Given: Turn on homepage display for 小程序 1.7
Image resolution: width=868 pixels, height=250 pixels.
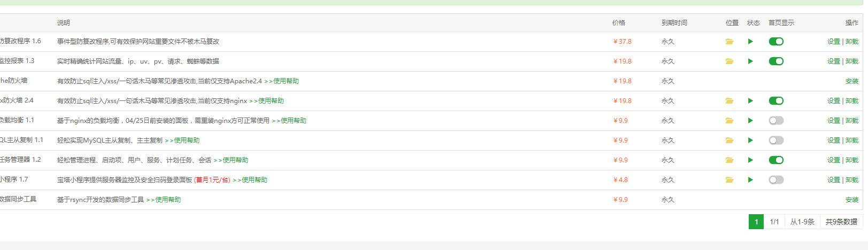Looking at the screenshot, I should pyautogui.click(x=776, y=180).
